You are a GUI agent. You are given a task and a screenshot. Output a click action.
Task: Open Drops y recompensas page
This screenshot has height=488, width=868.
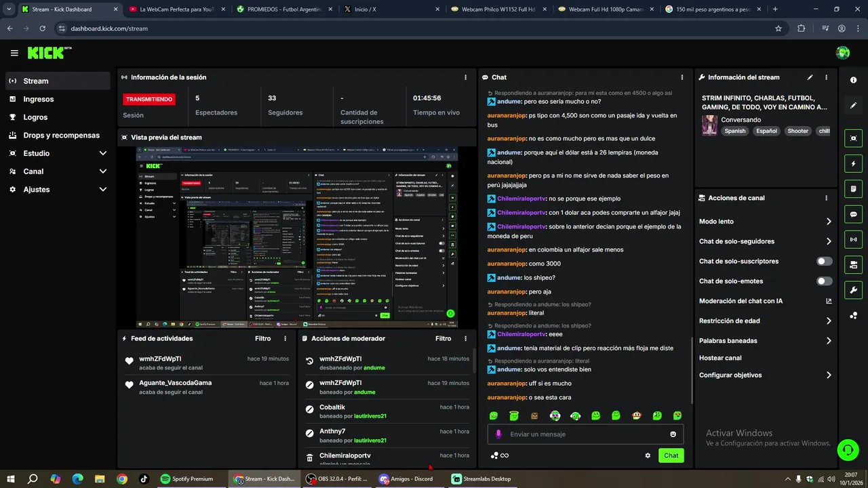58,135
